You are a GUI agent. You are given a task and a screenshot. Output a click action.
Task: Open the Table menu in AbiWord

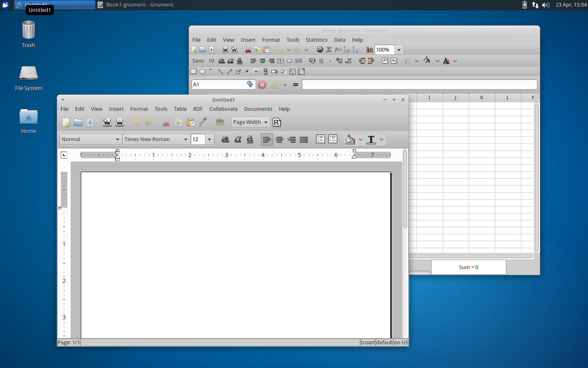[180, 109]
